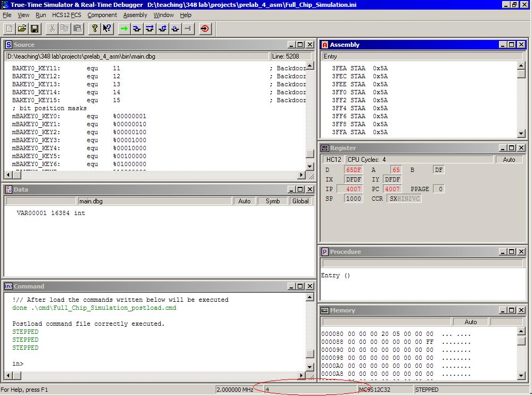Click the Source window 'S' title icon
The height and width of the screenshot is (396, 532).
coord(9,45)
